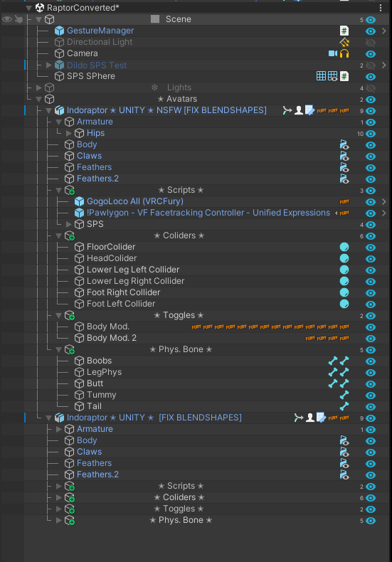The height and width of the screenshot is (562, 392).
Task: Open Dildo SPS Test prefab via chevron
Action: pos(383,65)
